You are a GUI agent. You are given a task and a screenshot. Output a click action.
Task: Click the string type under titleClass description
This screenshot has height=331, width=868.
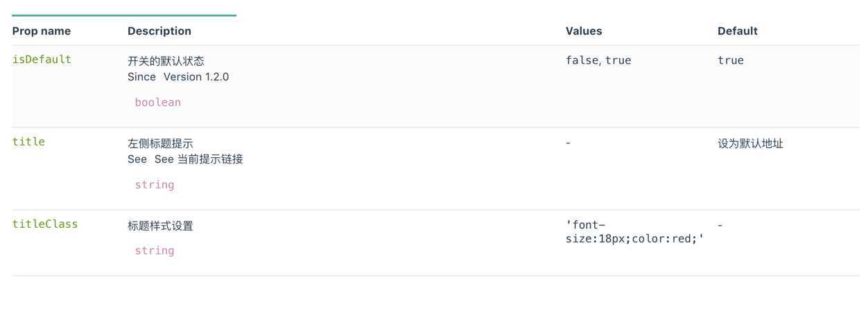click(155, 251)
